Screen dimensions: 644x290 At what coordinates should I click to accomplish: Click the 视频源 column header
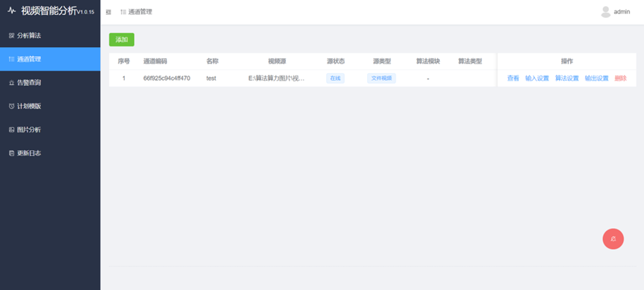click(277, 61)
